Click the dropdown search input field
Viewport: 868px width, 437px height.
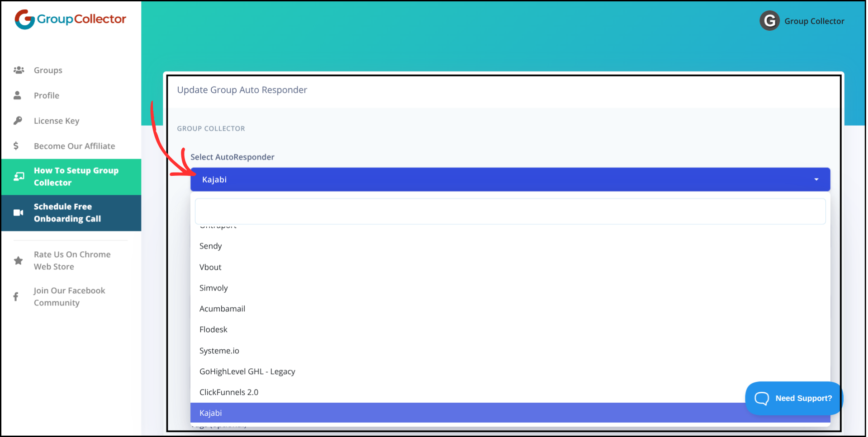510,211
